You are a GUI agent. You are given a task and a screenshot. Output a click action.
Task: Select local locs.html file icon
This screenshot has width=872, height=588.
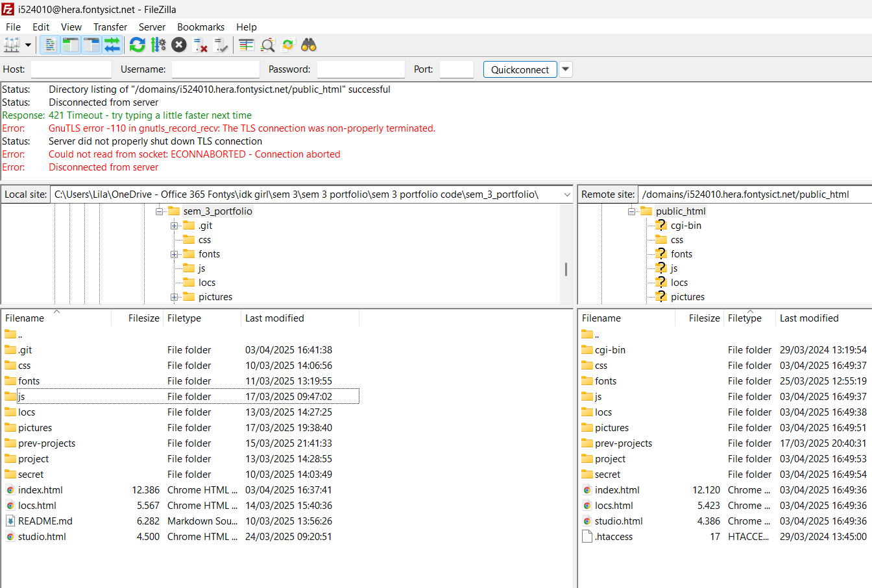pyautogui.click(x=10, y=506)
